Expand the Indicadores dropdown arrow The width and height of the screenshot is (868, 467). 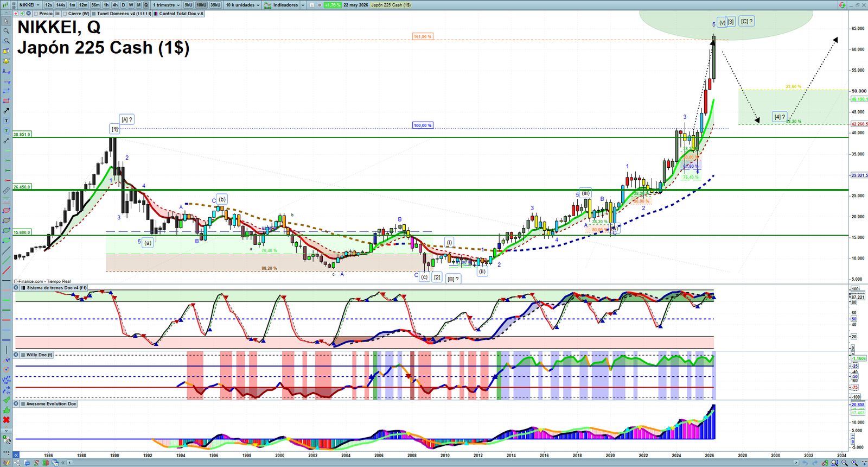303,5
